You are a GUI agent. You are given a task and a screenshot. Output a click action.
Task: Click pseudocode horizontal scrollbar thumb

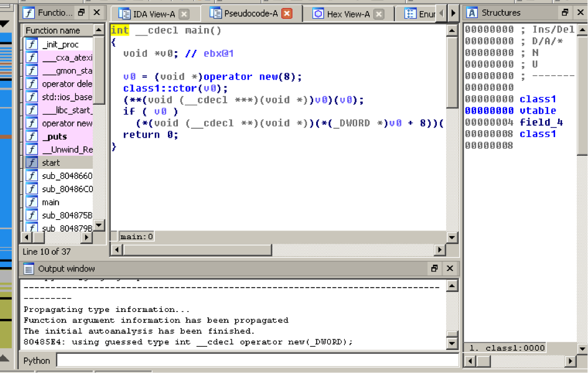197,250
